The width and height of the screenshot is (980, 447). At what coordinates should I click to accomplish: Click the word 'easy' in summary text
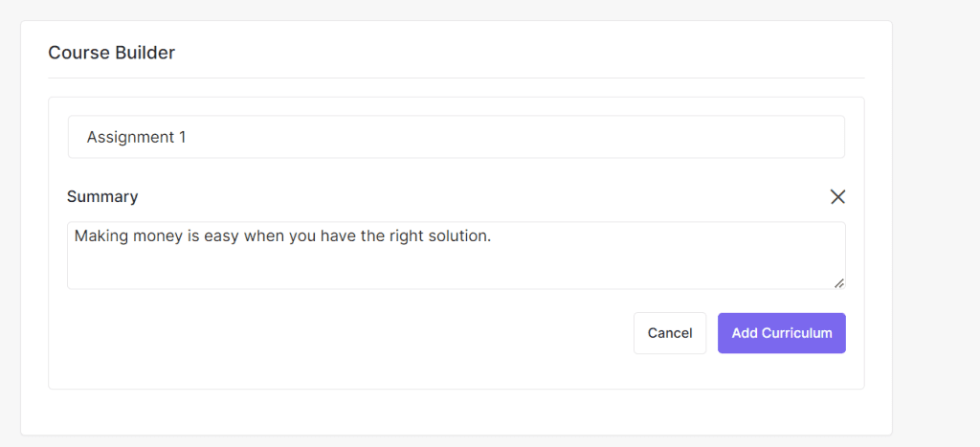click(222, 235)
